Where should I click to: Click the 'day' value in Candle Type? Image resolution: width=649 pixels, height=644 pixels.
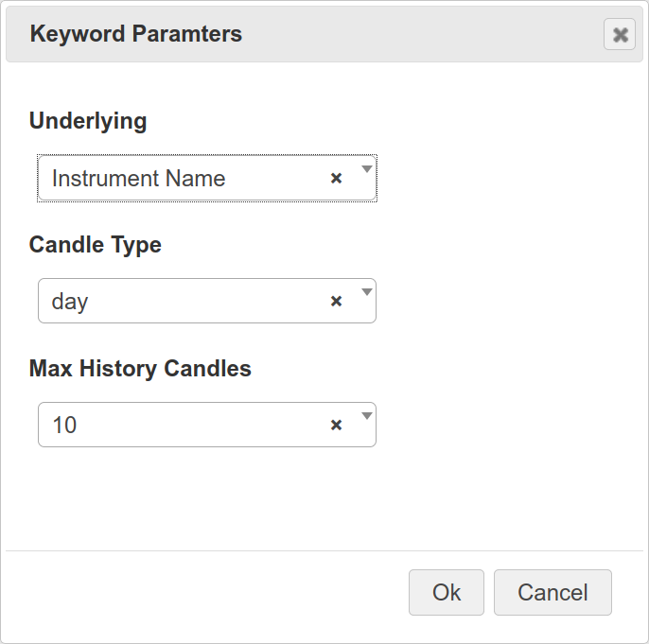[70, 302]
